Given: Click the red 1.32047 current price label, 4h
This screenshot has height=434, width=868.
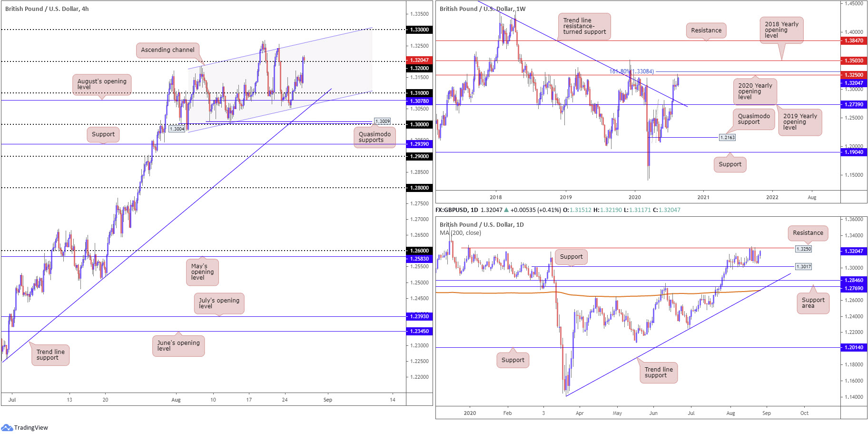Looking at the screenshot, I should 419,60.
